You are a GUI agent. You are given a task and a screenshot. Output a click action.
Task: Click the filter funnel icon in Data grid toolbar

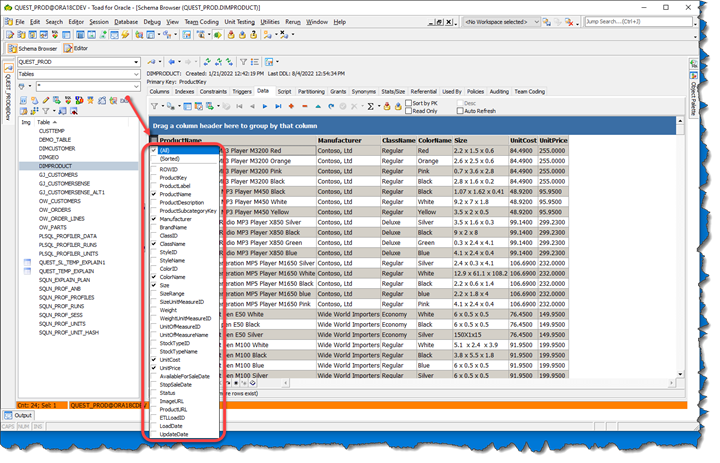click(x=154, y=107)
